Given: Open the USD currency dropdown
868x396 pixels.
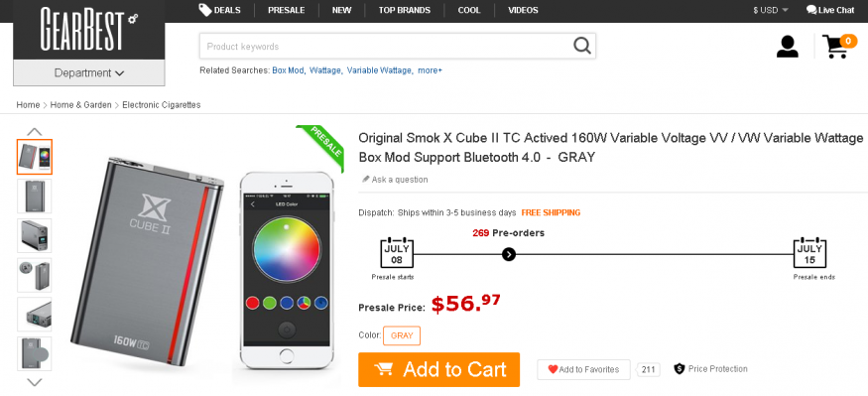Looking at the screenshot, I should coord(771,10).
